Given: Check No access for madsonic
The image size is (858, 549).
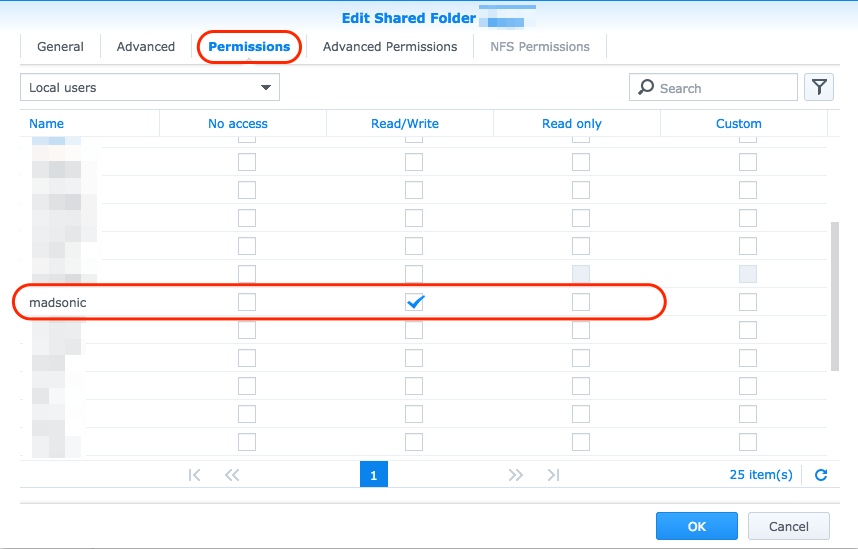Looking at the screenshot, I should pyautogui.click(x=247, y=302).
